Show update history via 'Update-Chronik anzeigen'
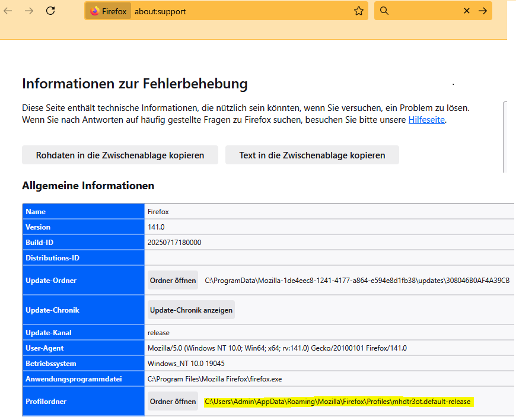Image resolution: width=516 pixels, height=420 pixels. tap(190, 309)
